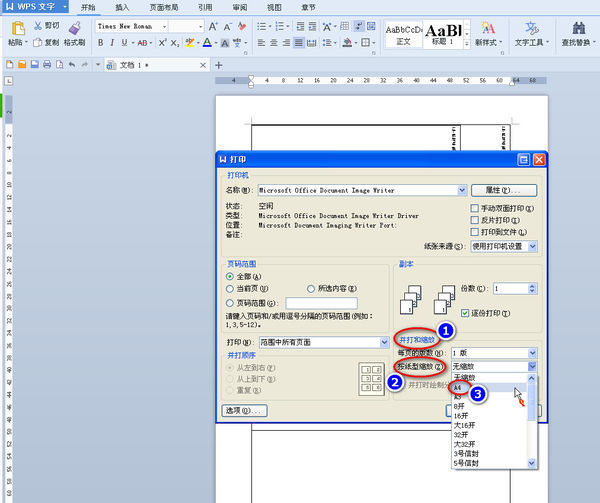Open font size dropdown in ribbon
Viewport: 600px width, 503px height.
(x=201, y=26)
